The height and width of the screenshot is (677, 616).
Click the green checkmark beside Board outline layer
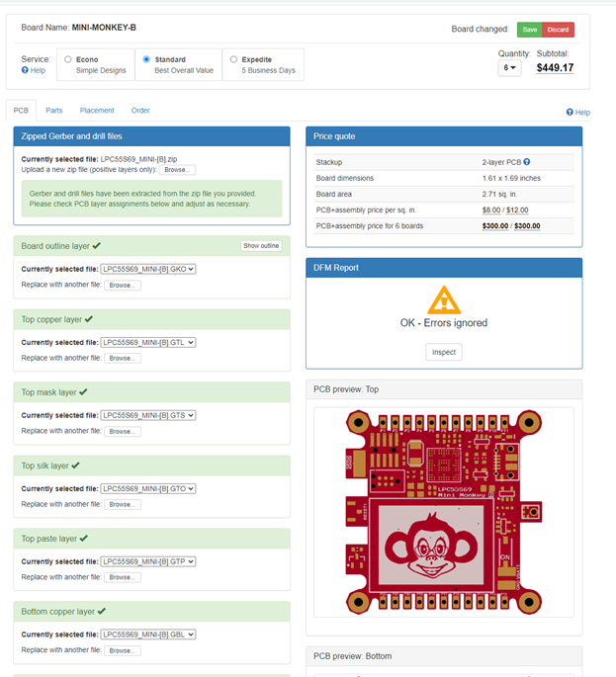[96, 245]
